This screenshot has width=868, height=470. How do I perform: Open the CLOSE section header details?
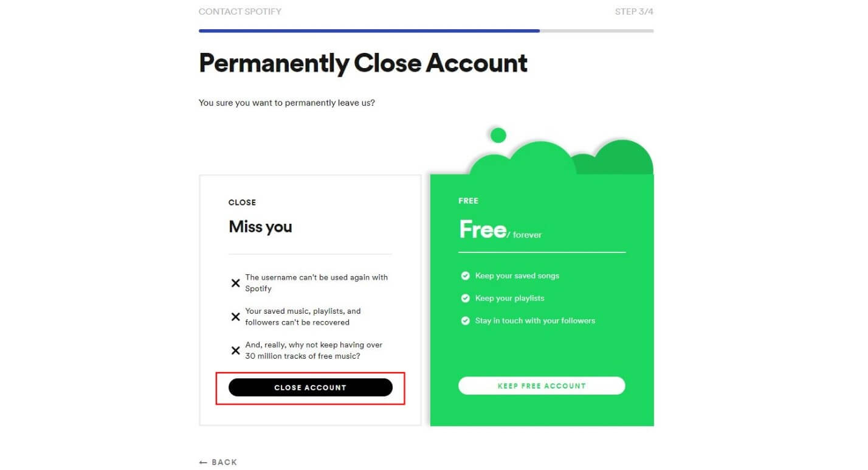243,202
